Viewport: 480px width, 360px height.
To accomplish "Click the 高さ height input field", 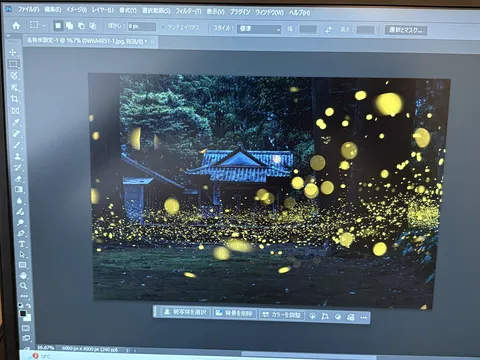I will coord(365,30).
